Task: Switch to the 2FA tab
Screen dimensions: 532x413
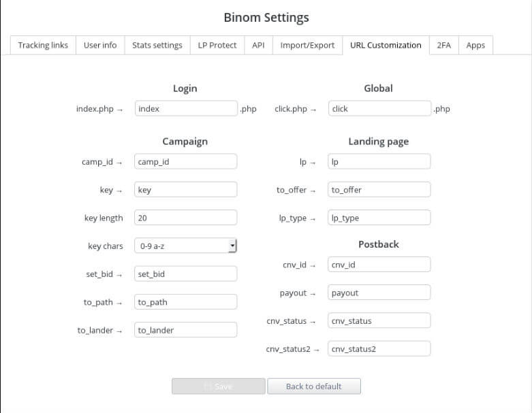Action: 443,45
